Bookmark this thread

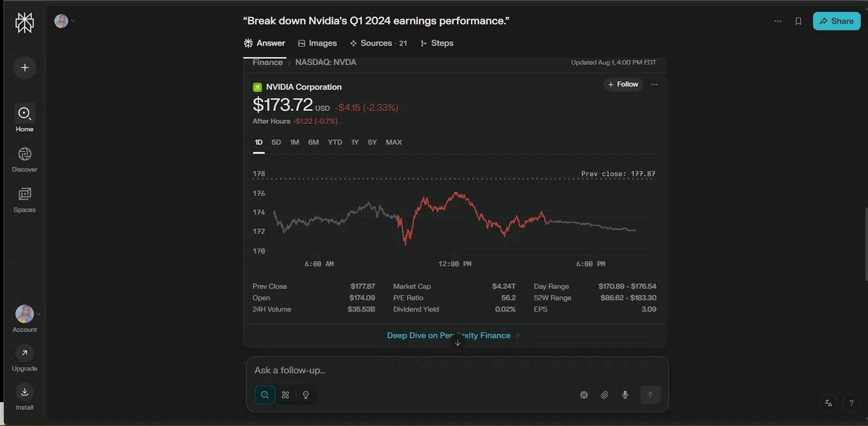tap(798, 21)
